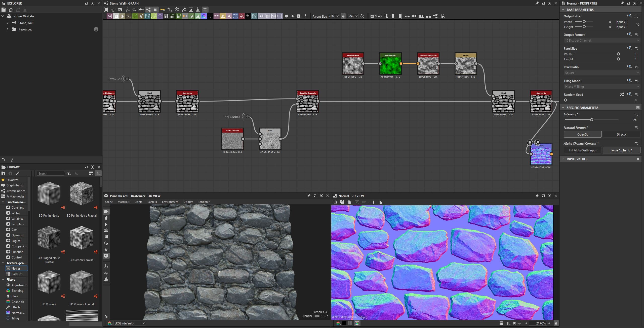Save the image in 2D view toolbar
The image size is (644, 328).
[342, 202]
